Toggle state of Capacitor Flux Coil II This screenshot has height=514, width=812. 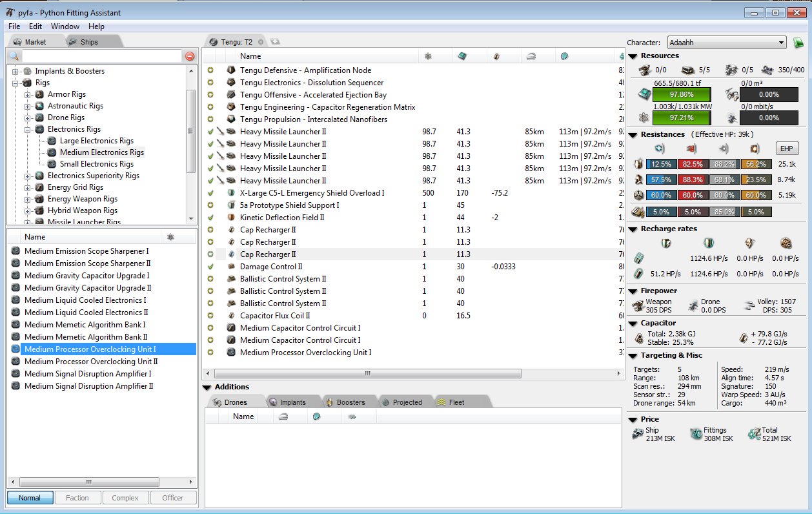[x=210, y=316]
